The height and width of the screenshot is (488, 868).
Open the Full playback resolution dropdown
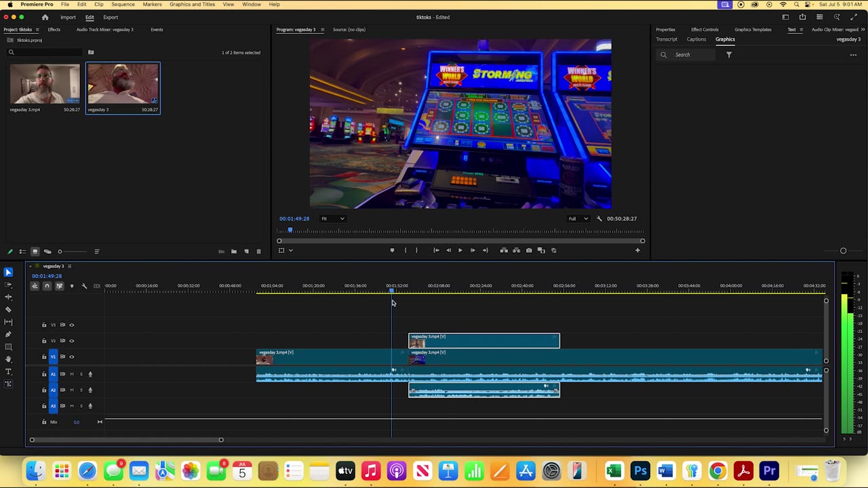tap(578, 218)
